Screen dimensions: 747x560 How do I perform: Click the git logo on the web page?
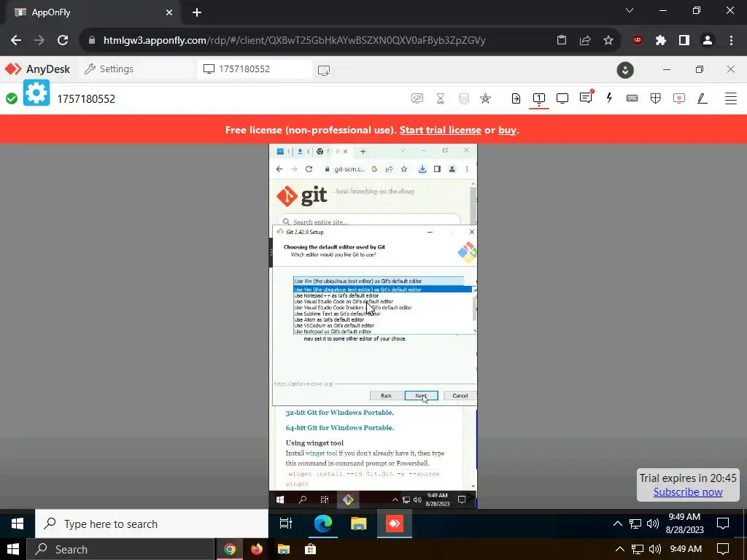pos(301,195)
